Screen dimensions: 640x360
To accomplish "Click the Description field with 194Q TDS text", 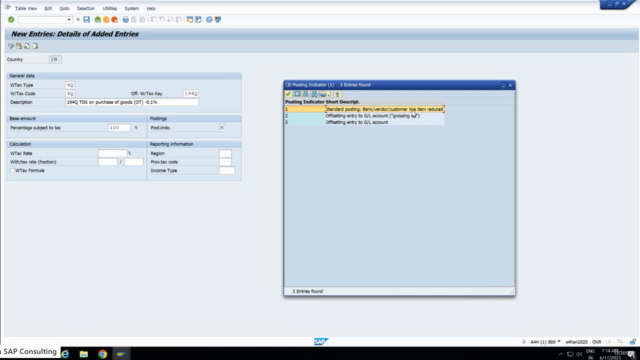I will pyautogui.click(x=132, y=102).
